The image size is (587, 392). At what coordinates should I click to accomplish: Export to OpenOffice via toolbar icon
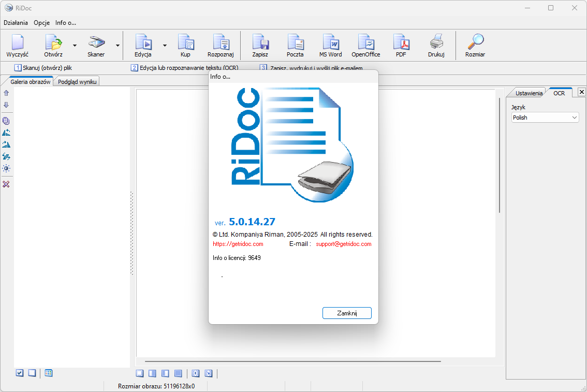point(366,42)
